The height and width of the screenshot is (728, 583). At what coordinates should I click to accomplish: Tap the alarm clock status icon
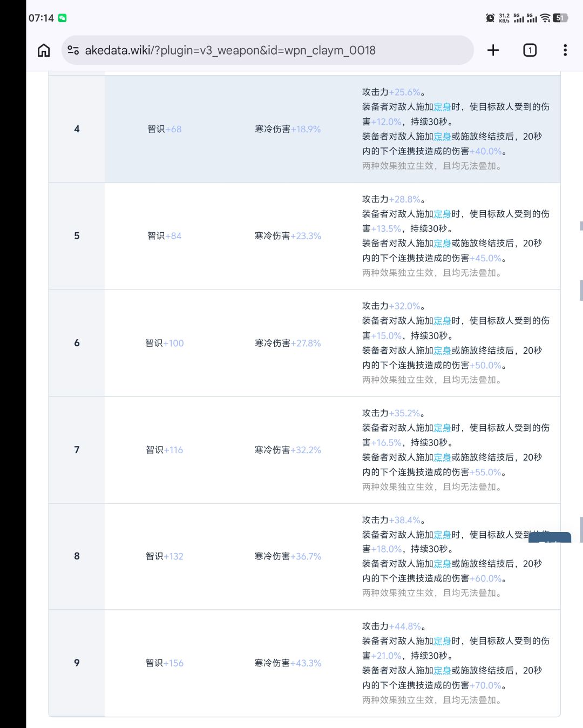[x=490, y=18]
